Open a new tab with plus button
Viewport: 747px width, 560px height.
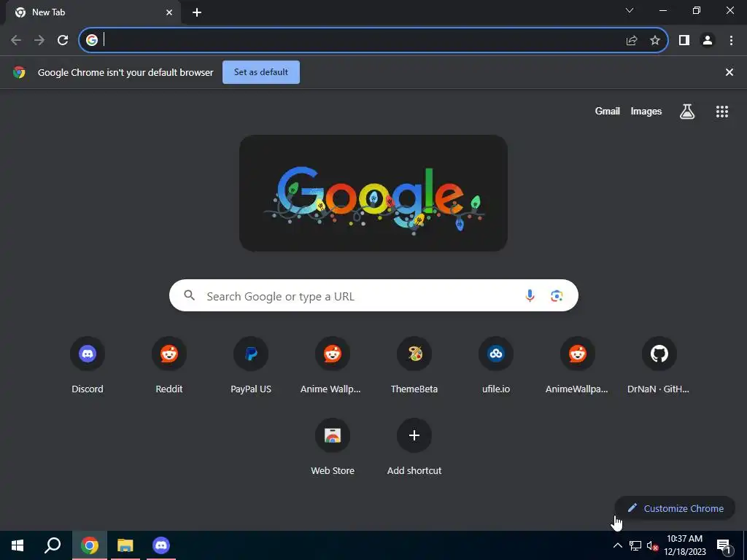coord(197,12)
